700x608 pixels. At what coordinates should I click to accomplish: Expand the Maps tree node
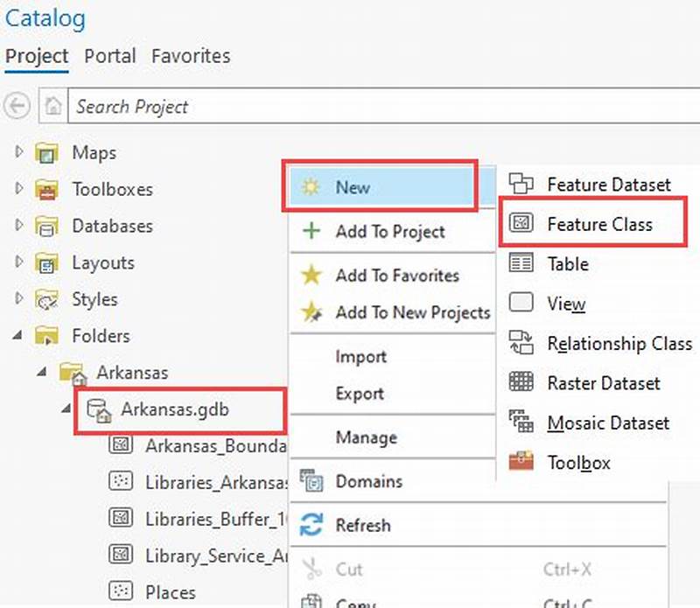point(19,152)
